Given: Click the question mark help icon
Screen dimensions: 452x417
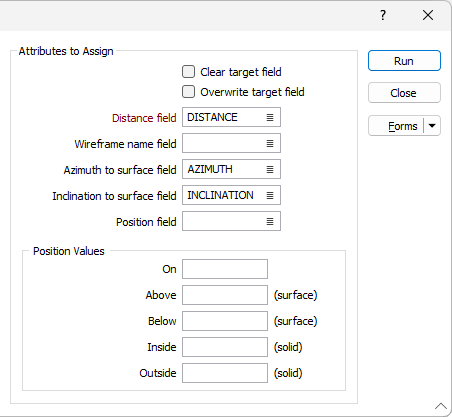Looking at the screenshot, I should [383, 15].
